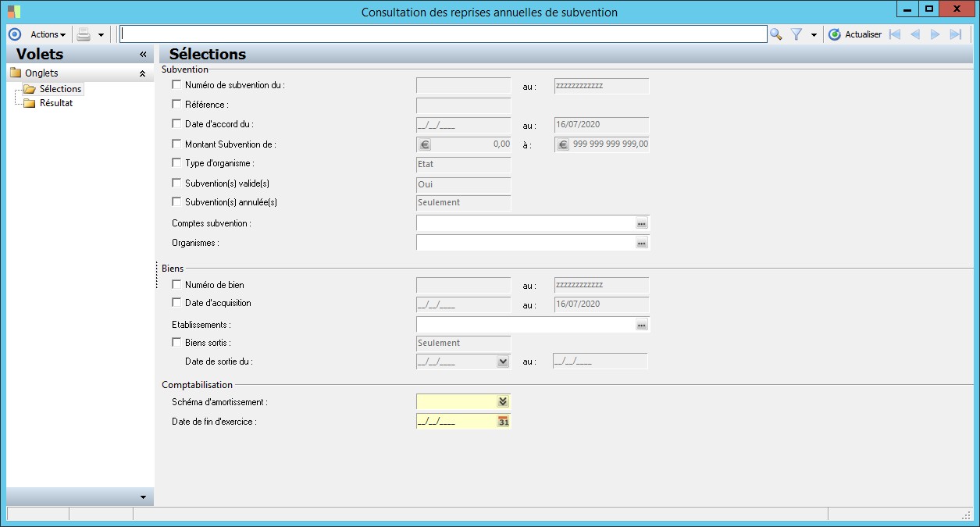This screenshot has width=980, height=527.
Task: Toggle the Subvention(s) annulée(s) checkbox
Action: click(x=176, y=202)
